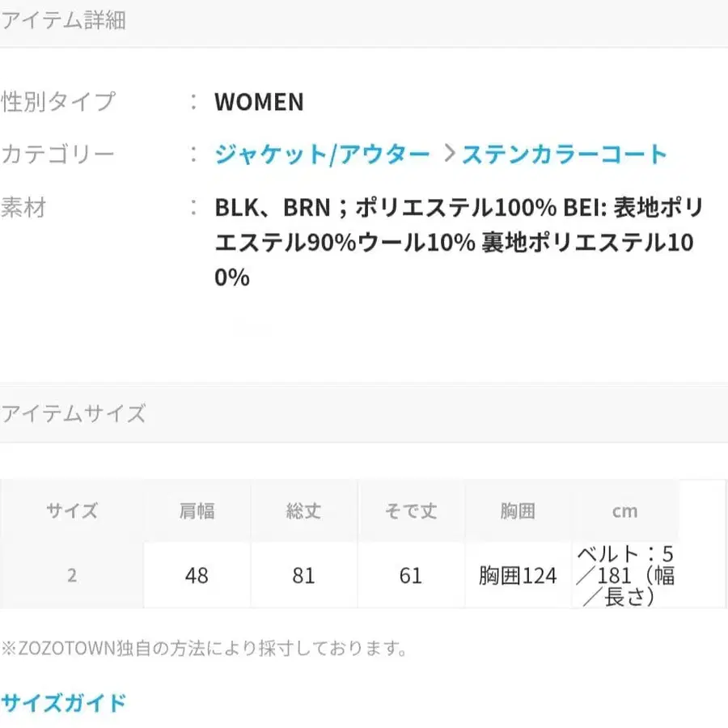
Task: Click the 胸囲124 chest measurement cell
Action: coord(518,575)
